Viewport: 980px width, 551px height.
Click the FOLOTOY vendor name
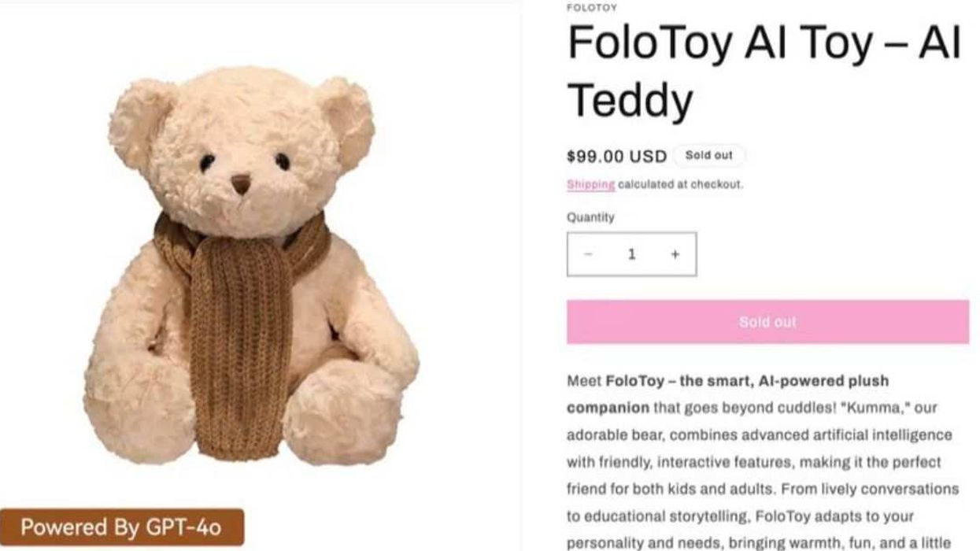pyautogui.click(x=589, y=7)
